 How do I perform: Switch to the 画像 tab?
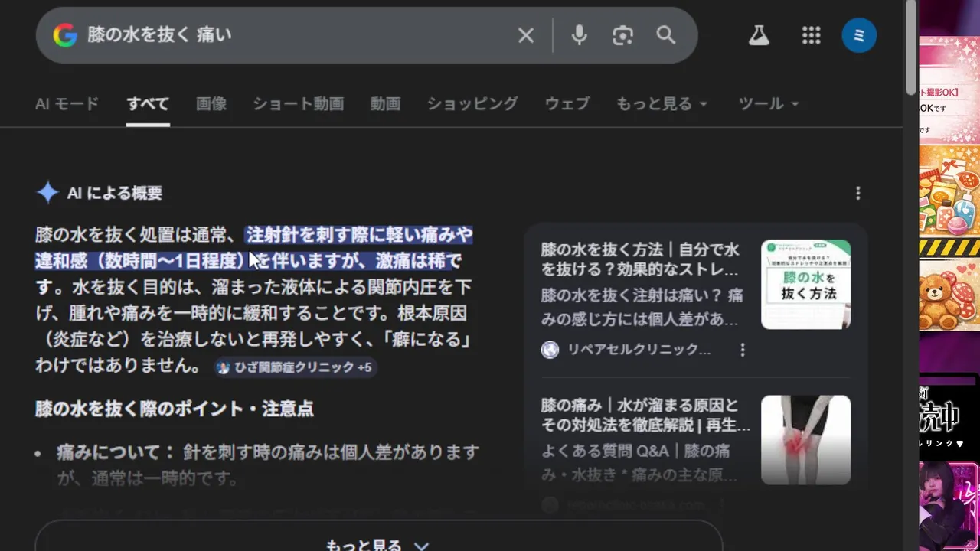(x=211, y=103)
